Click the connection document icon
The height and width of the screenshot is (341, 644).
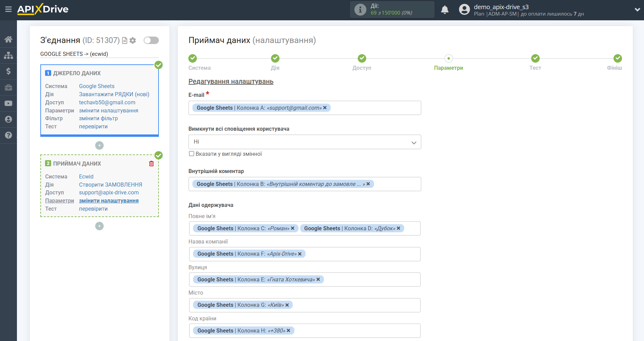(x=125, y=40)
